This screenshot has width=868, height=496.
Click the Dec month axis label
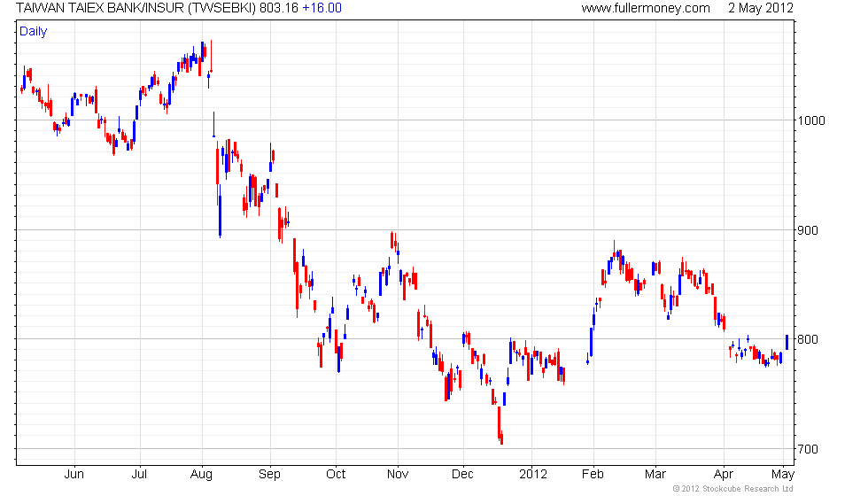pyautogui.click(x=462, y=475)
